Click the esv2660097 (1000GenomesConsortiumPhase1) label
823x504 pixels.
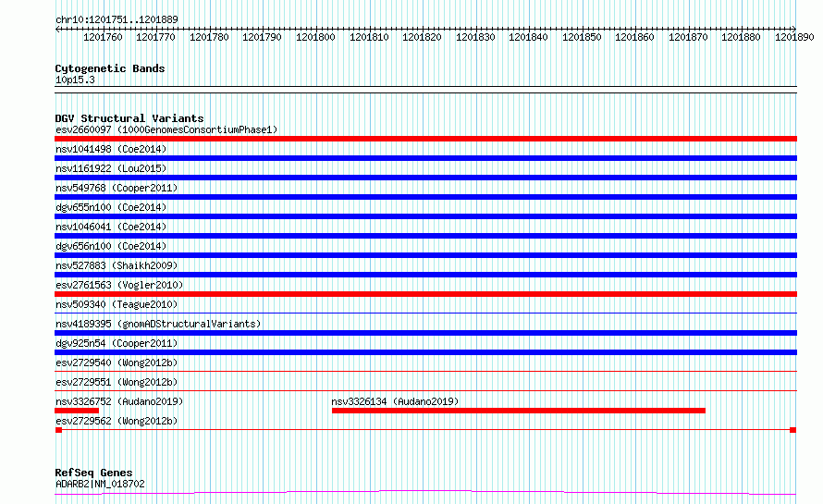[x=166, y=129]
